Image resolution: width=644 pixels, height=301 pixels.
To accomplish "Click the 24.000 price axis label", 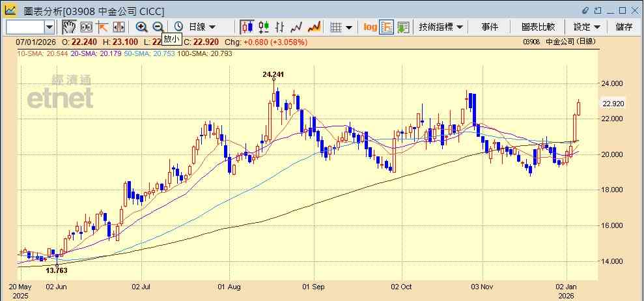I will (612, 83).
